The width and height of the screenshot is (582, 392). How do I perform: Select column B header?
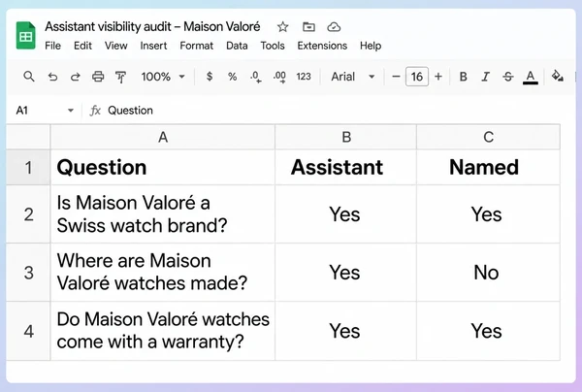click(x=346, y=137)
